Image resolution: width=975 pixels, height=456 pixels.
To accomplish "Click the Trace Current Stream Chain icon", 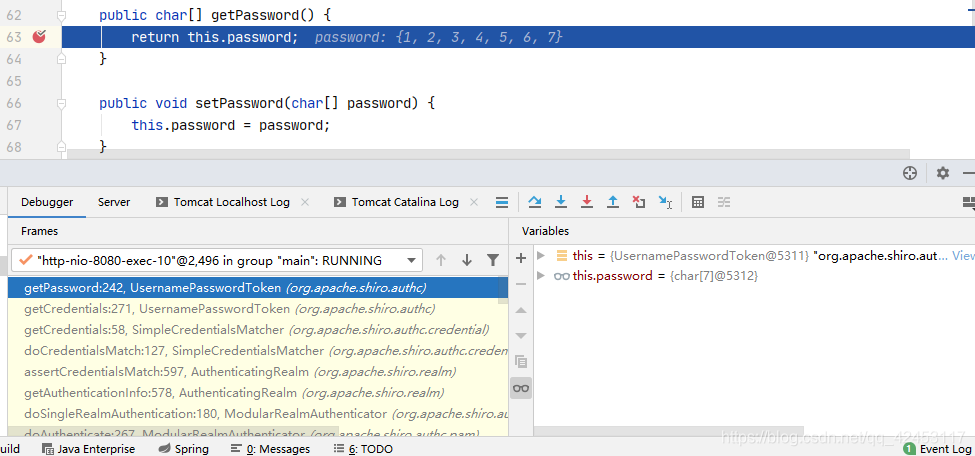I will pyautogui.click(x=724, y=202).
